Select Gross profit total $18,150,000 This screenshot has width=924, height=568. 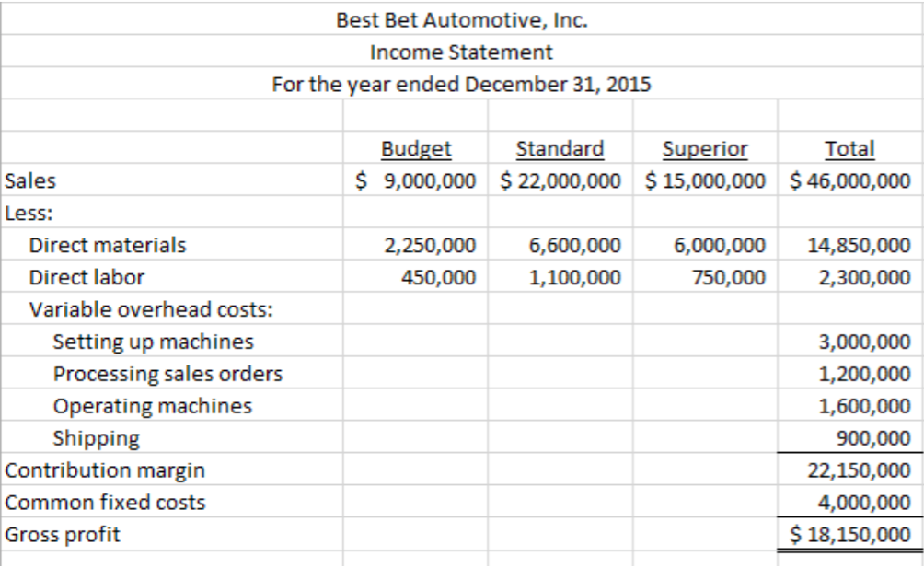[850, 535]
